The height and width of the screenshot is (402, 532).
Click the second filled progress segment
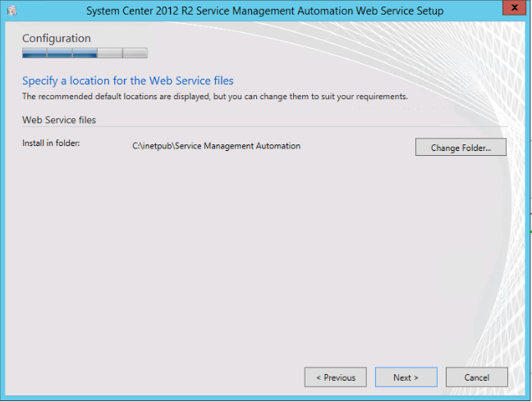click(60, 53)
